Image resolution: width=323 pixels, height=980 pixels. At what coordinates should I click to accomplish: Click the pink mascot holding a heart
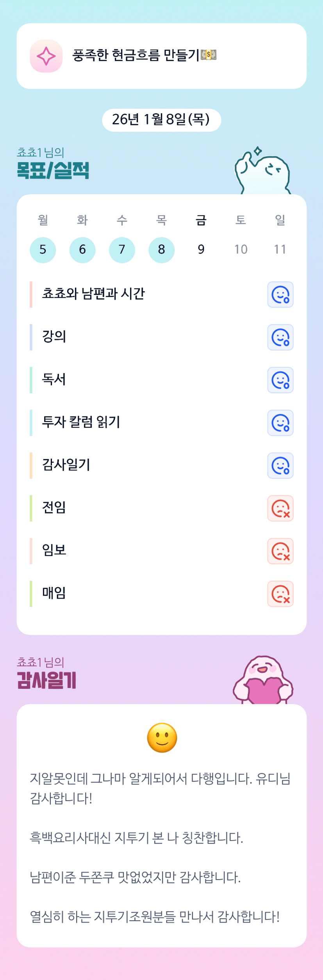coord(263,681)
